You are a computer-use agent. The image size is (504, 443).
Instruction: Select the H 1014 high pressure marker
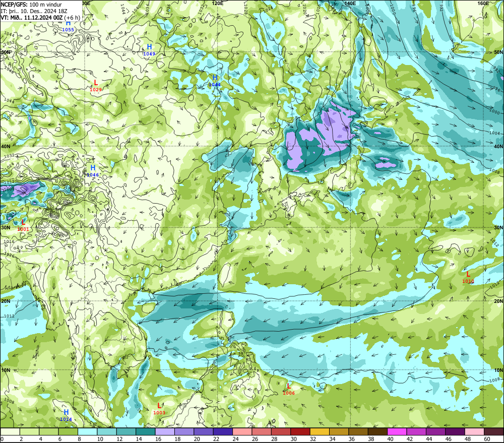[66, 415]
